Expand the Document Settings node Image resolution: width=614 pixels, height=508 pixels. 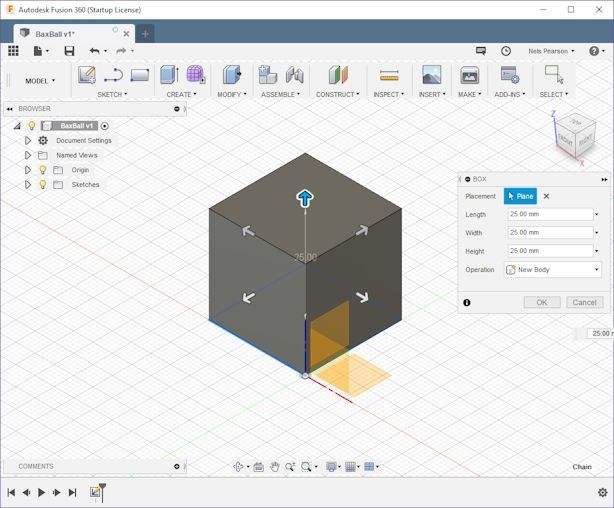click(x=27, y=140)
